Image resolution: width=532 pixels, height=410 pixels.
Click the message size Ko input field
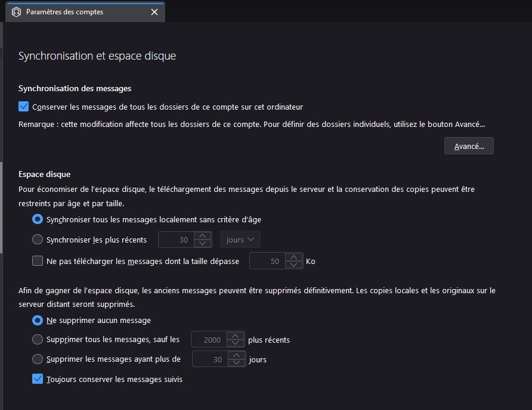[x=267, y=261]
